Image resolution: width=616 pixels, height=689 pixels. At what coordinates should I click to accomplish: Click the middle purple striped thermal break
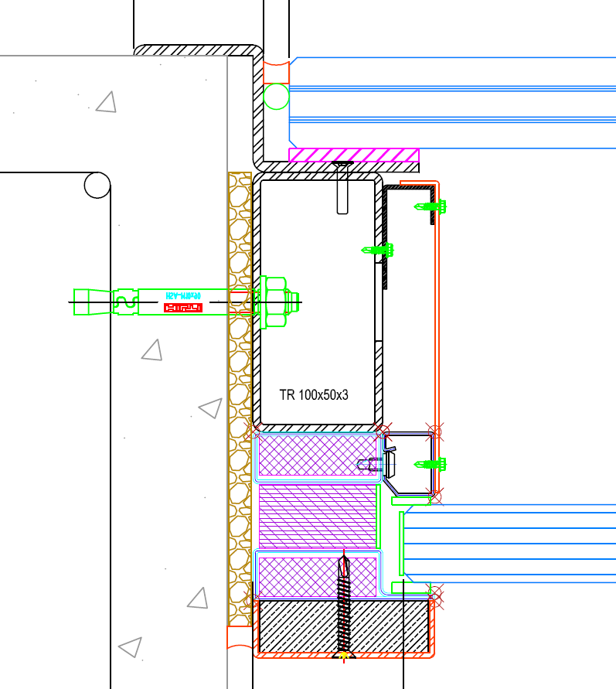tap(316, 516)
